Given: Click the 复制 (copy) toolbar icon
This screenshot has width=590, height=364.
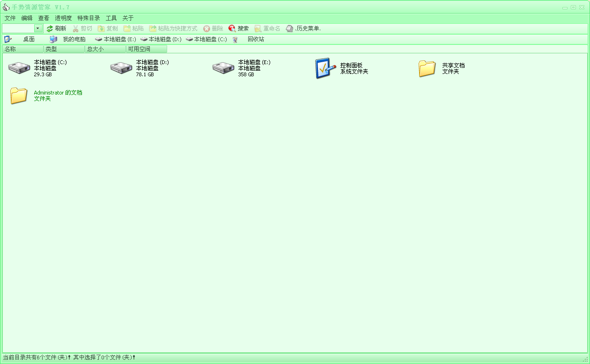Looking at the screenshot, I should coord(101,29).
